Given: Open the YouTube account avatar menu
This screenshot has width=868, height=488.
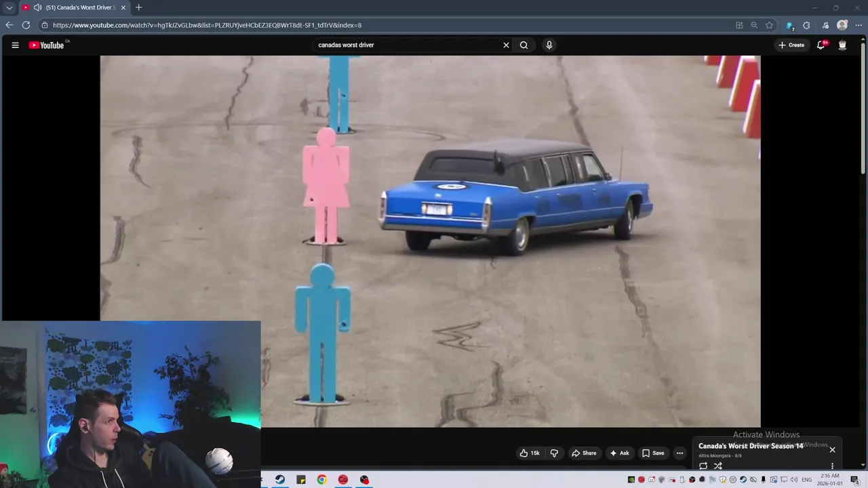Looking at the screenshot, I should 842,45.
